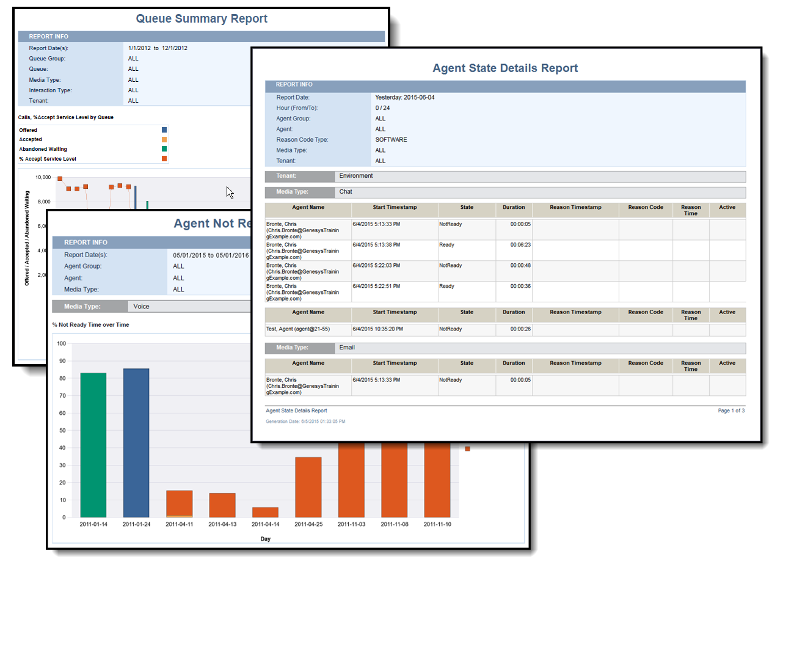The height and width of the screenshot is (672, 794).
Task: Click the Page 1 of 3 indicator
Action: 731,411
